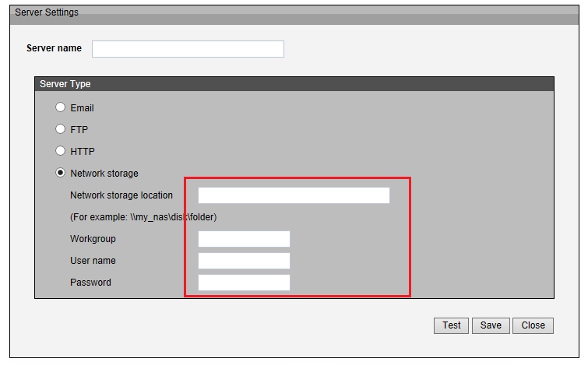This screenshot has height=369, width=588.
Task: Click the Server name input field
Action: click(188, 49)
